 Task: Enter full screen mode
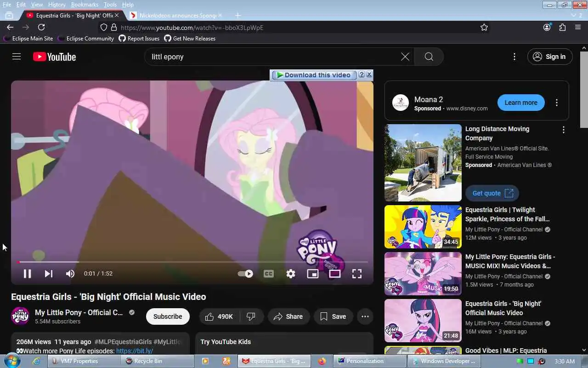[357, 274]
